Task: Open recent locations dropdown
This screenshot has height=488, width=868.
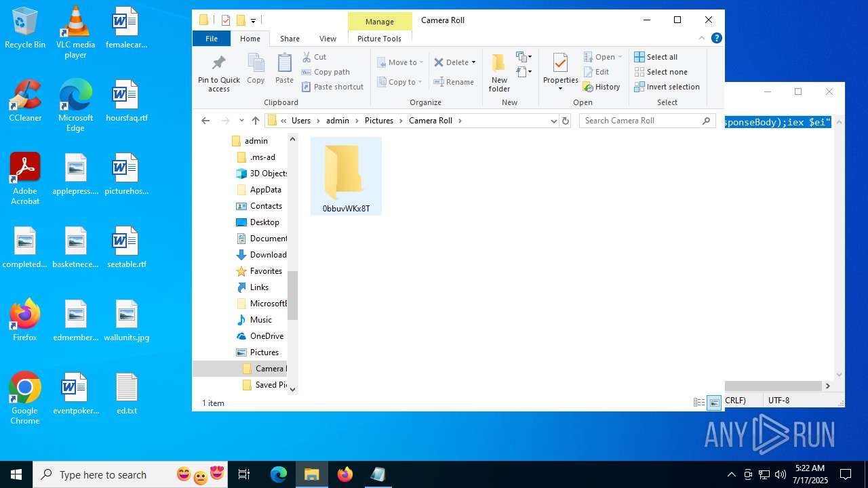Action: click(x=241, y=121)
